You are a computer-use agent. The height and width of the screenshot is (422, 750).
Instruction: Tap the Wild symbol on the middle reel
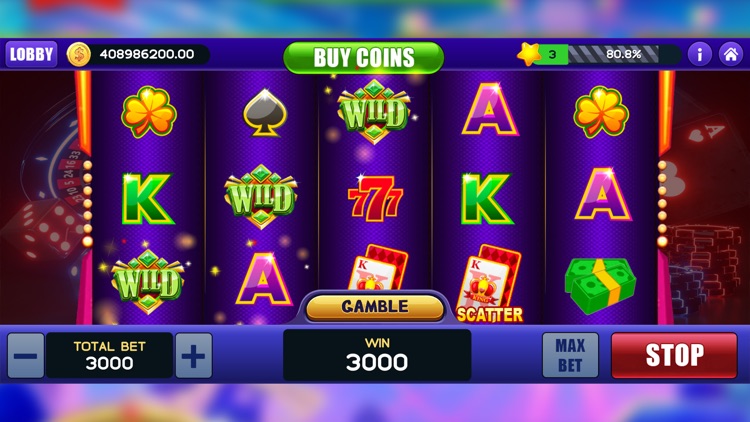pyautogui.click(x=374, y=112)
